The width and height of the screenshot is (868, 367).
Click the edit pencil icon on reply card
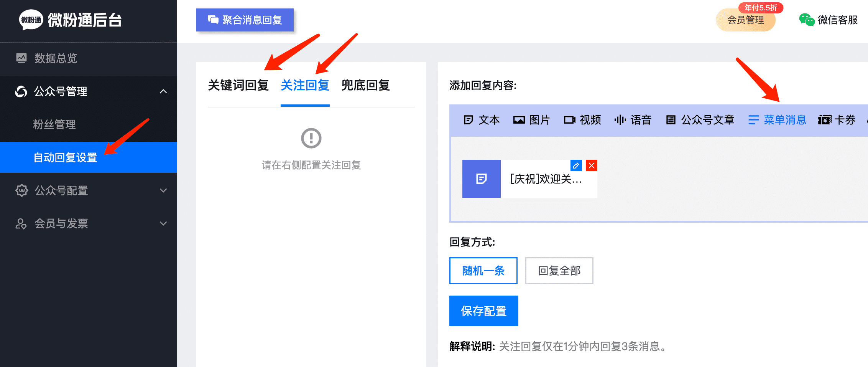576,165
